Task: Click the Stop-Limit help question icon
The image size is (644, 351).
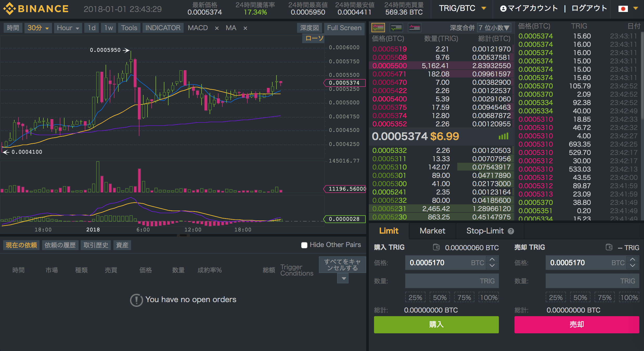Action: coord(511,231)
